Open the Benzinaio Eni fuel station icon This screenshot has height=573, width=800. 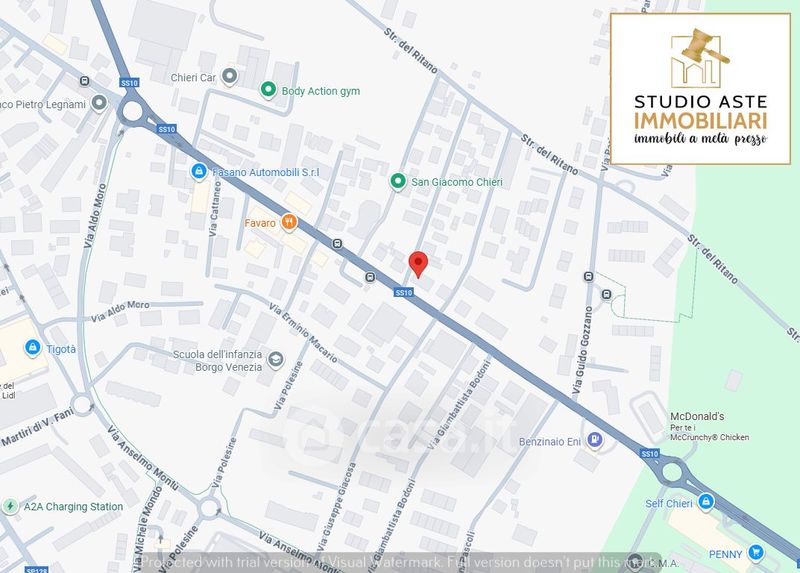pos(594,440)
